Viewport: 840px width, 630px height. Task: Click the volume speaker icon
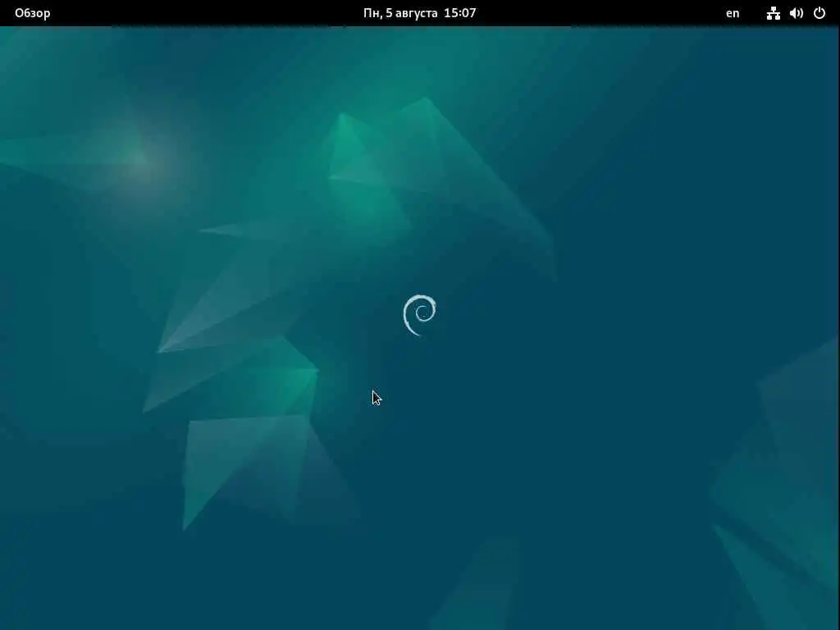(x=797, y=13)
